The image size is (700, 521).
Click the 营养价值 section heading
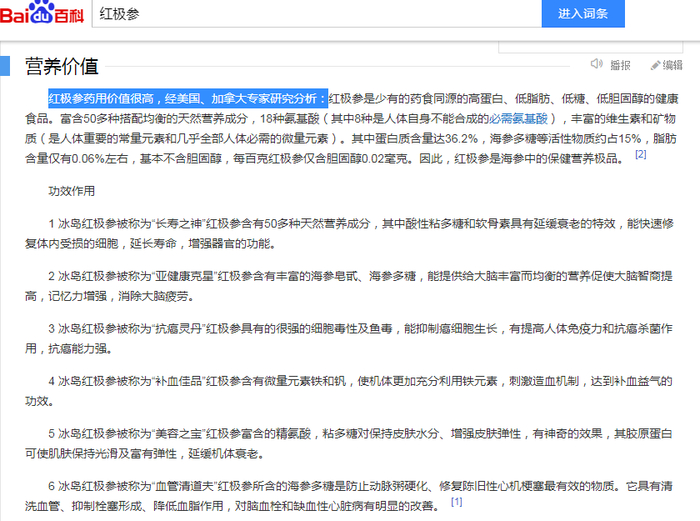[62, 67]
